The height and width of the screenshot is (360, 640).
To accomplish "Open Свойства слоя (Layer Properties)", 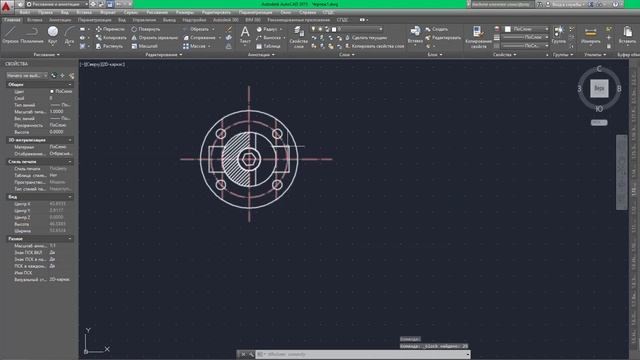I will (x=299, y=37).
